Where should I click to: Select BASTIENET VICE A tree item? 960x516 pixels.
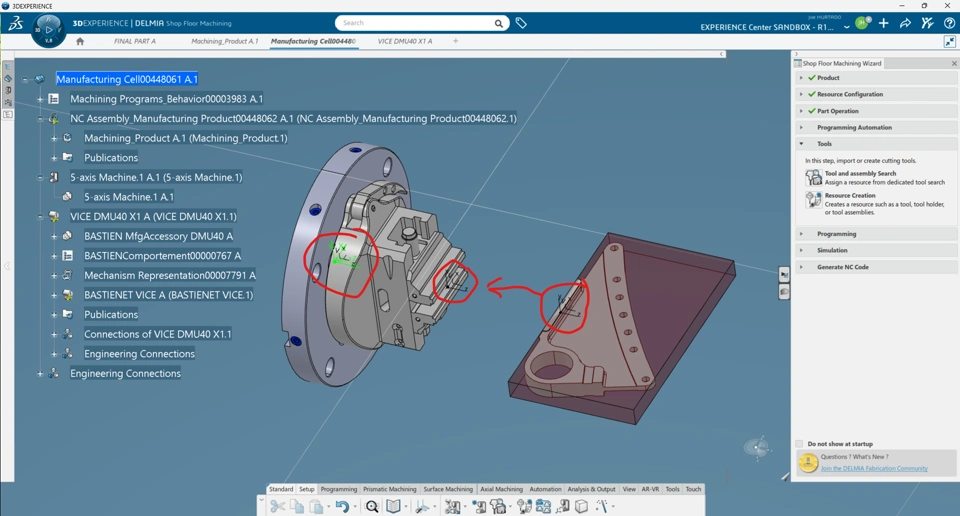(168, 295)
